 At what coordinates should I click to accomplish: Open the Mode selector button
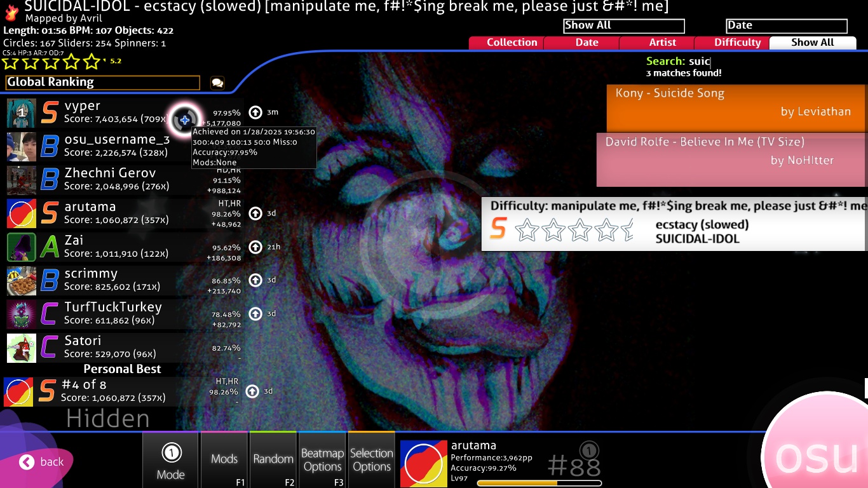pyautogui.click(x=170, y=460)
